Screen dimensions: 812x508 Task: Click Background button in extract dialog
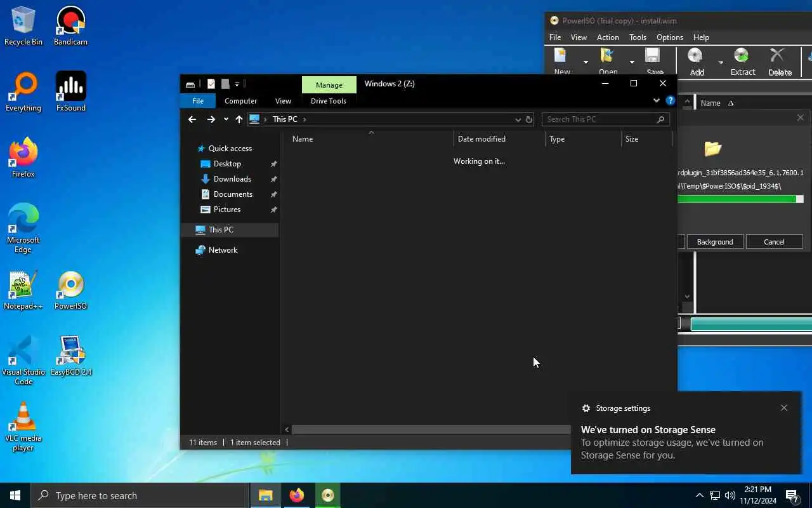[715, 242]
